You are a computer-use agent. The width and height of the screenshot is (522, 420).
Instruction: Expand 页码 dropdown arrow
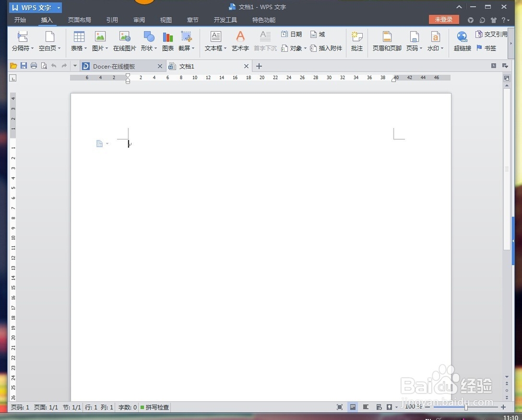(x=421, y=48)
